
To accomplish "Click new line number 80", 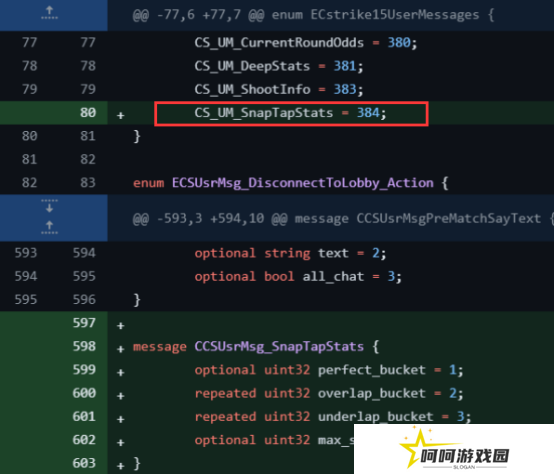I will click(88, 113).
